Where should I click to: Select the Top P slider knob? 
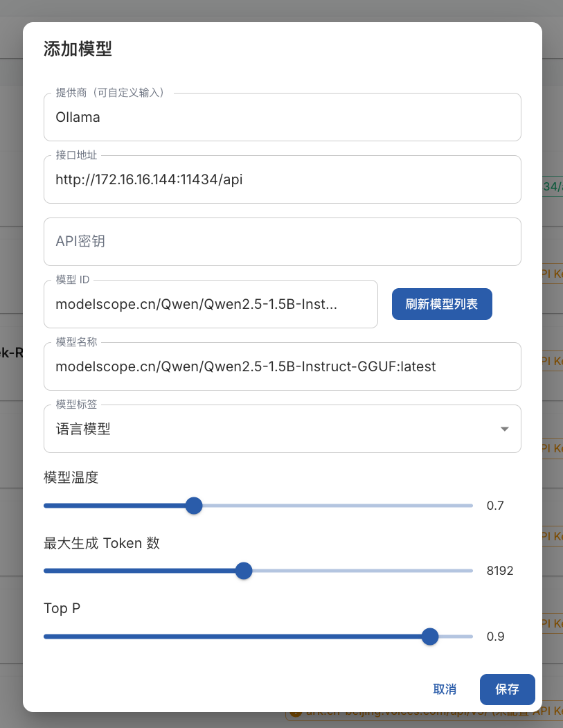click(x=430, y=637)
